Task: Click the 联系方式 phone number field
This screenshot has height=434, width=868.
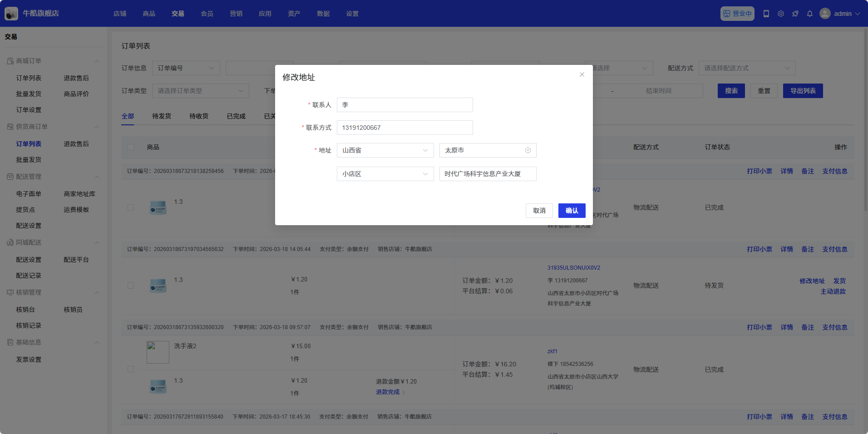Action: pyautogui.click(x=404, y=128)
